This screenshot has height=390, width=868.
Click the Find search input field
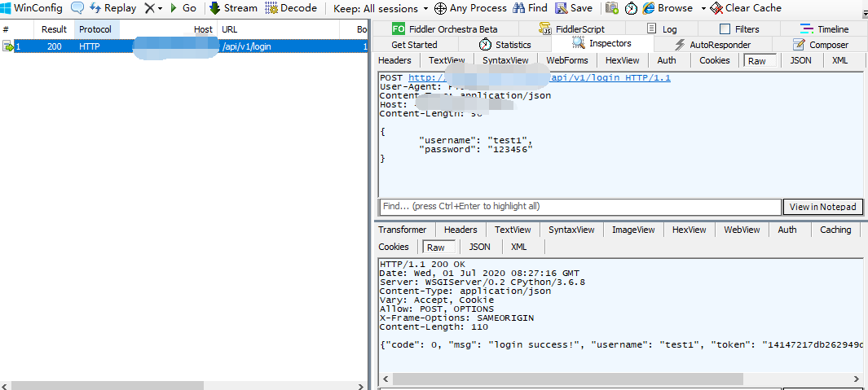[x=579, y=207]
